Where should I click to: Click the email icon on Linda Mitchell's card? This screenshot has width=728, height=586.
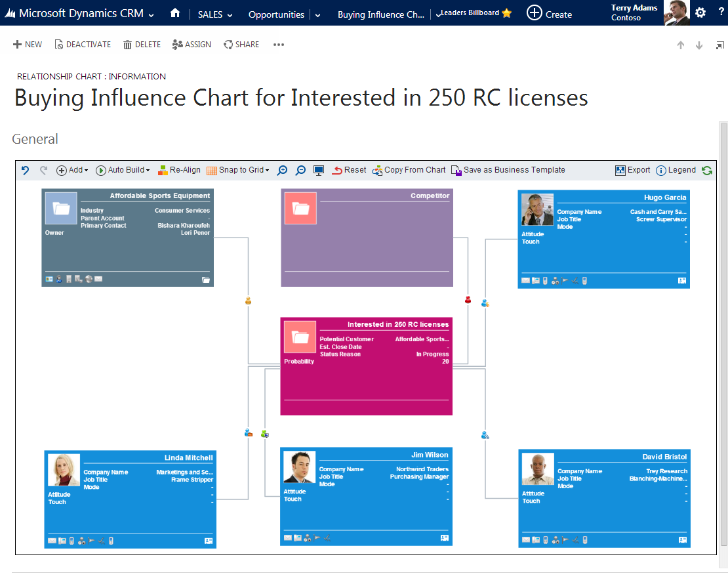pyautogui.click(x=52, y=541)
